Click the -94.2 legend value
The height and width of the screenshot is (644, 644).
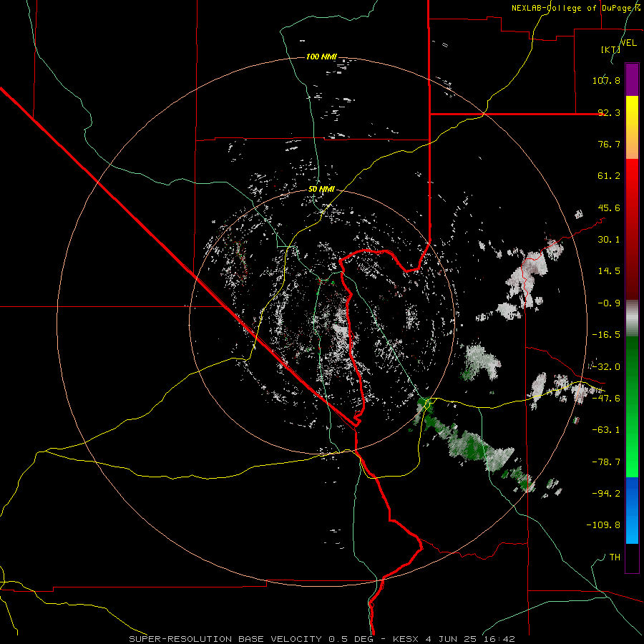pos(606,493)
